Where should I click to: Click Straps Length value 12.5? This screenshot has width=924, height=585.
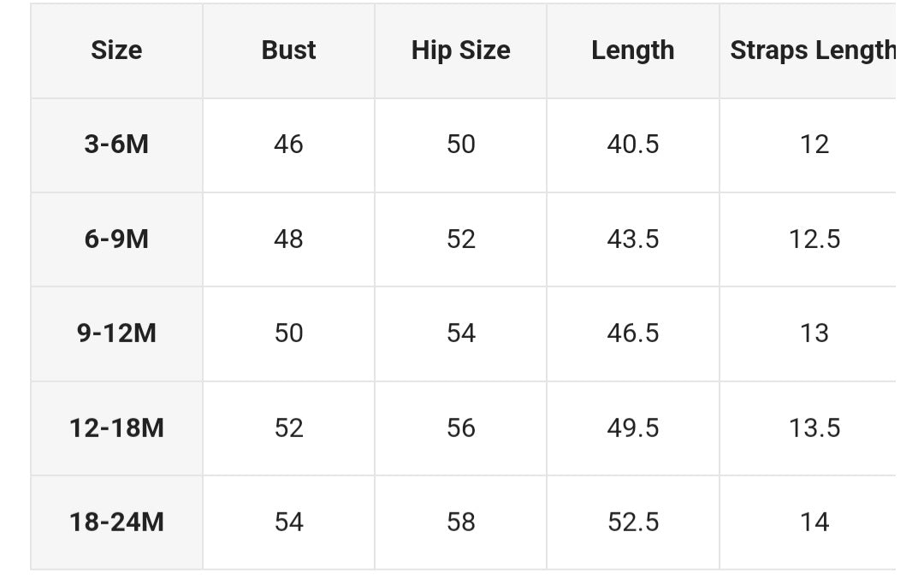pyautogui.click(x=814, y=239)
